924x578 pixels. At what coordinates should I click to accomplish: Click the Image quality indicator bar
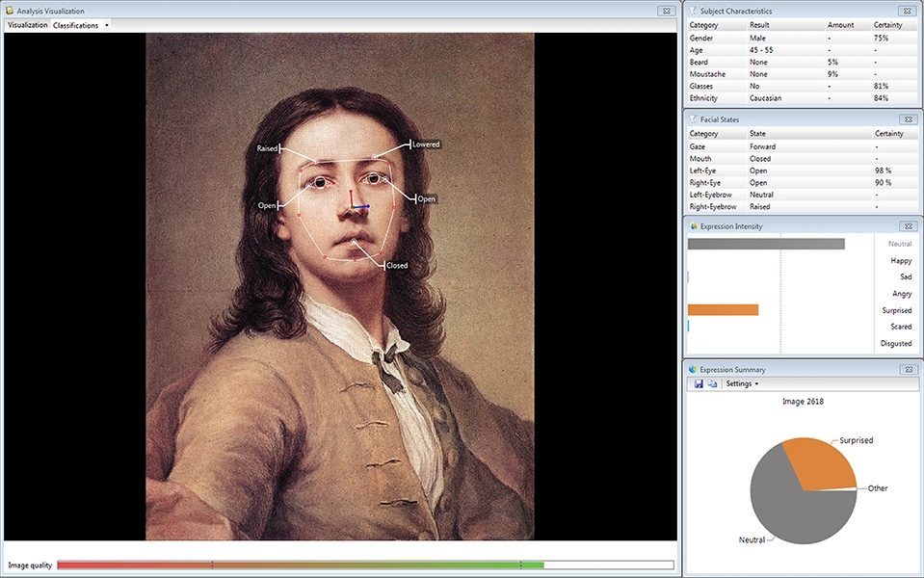click(365, 565)
